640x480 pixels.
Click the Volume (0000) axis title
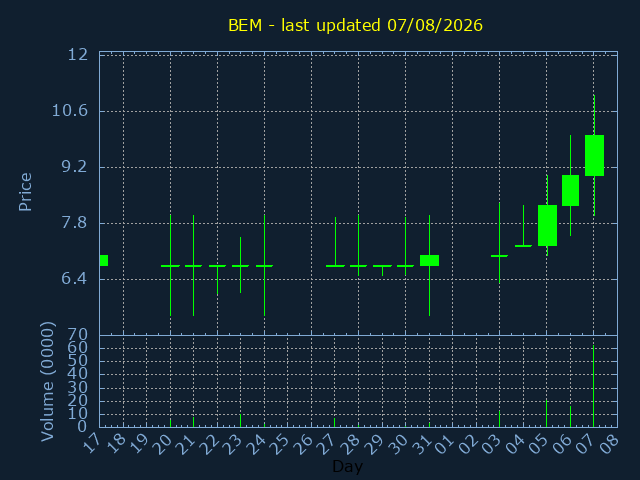click(48, 382)
